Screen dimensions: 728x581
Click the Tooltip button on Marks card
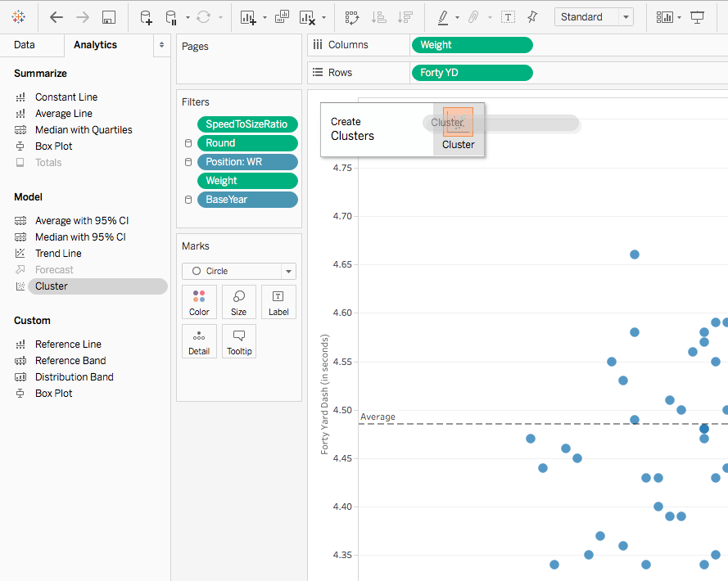click(238, 341)
